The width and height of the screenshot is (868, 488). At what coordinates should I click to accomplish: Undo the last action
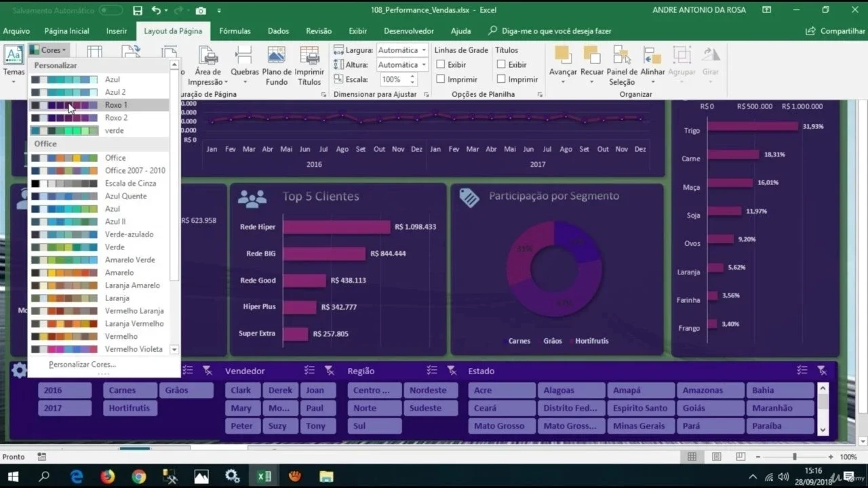tap(156, 10)
